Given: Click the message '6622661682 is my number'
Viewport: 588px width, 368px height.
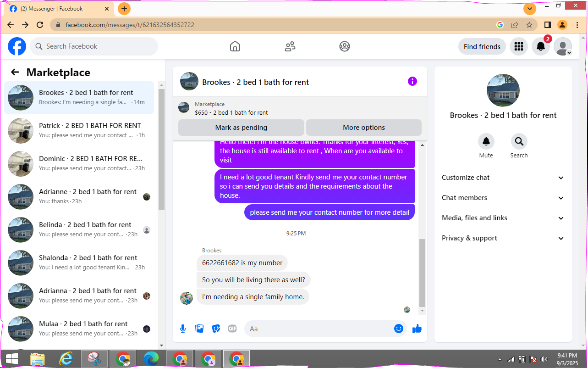Looking at the screenshot, I should point(242,263).
